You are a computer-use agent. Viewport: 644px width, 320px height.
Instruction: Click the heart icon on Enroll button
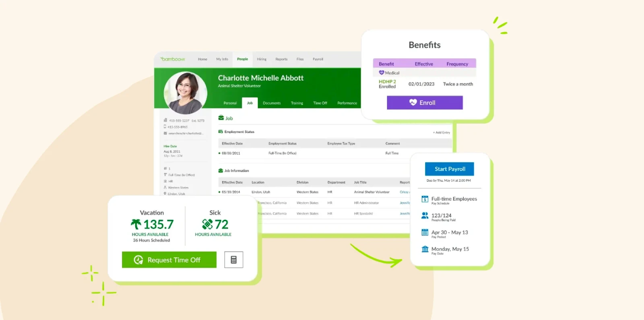point(413,102)
